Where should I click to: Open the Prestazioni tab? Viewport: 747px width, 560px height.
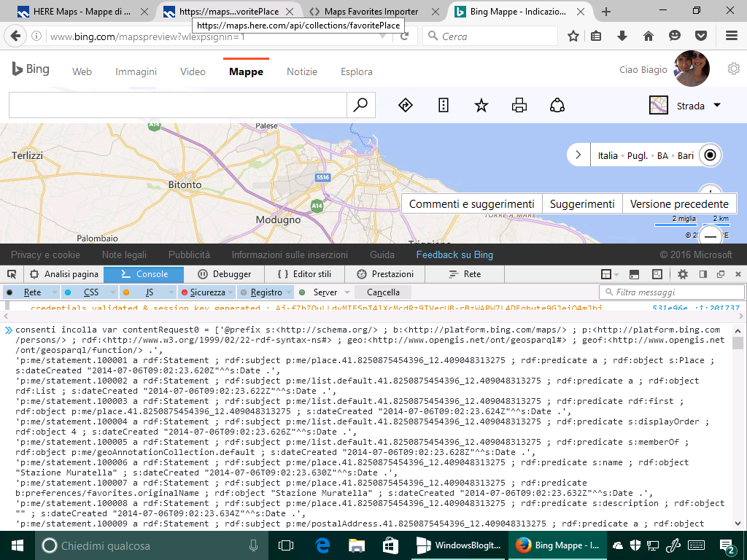(x=385, y=274)
